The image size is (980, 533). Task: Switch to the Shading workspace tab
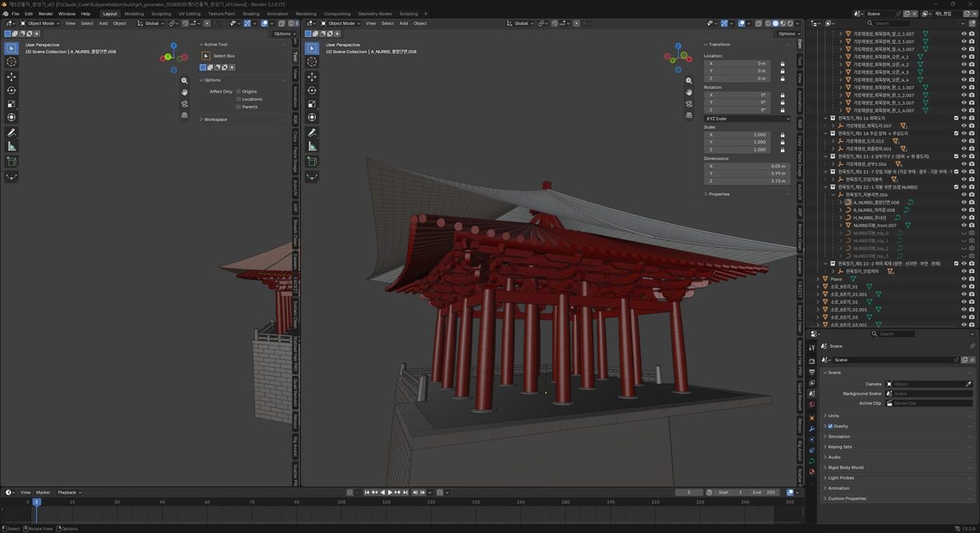pyautogui.click(x=251, y=13)
